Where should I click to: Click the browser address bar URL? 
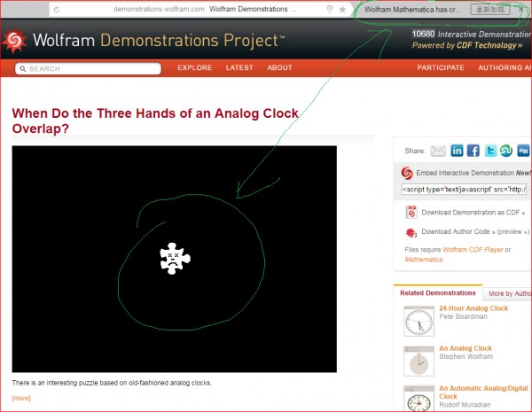(159, 10)
